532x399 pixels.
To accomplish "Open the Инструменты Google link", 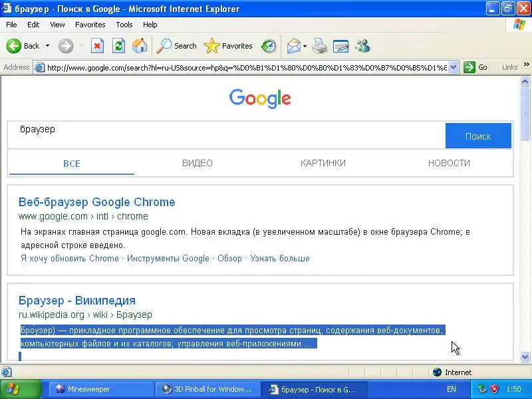I will point(168,259).
